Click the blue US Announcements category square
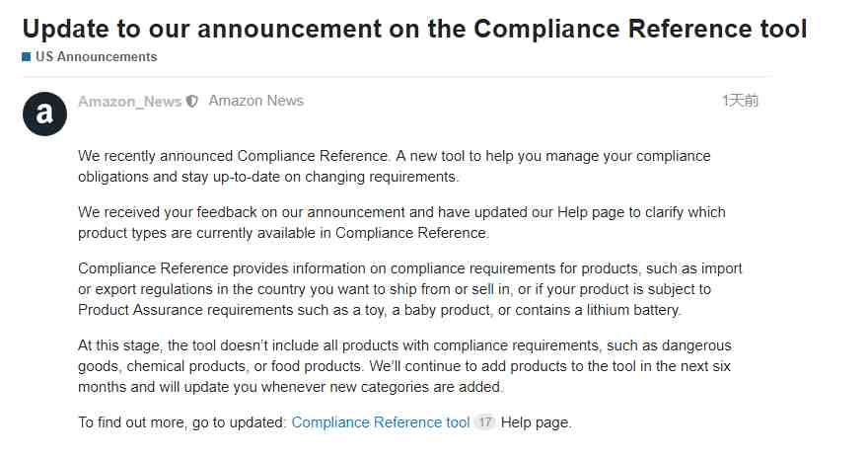 (26, 57)
